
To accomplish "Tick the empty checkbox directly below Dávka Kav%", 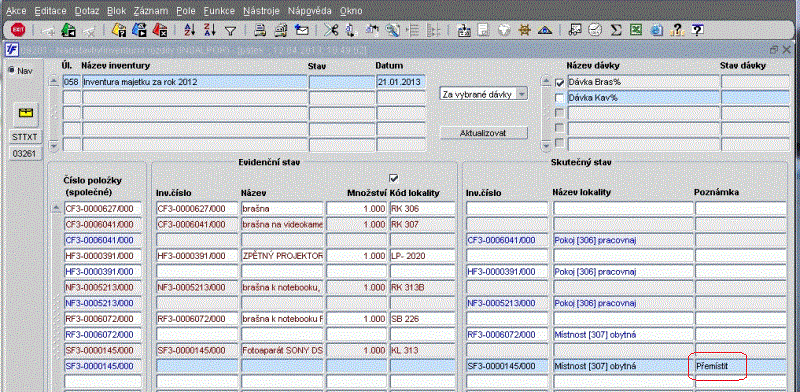I will point(560,113).
